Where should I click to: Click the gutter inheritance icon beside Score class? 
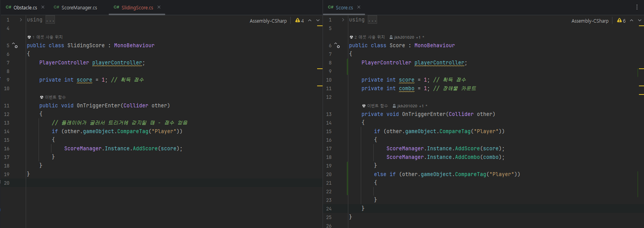[337, 46]
